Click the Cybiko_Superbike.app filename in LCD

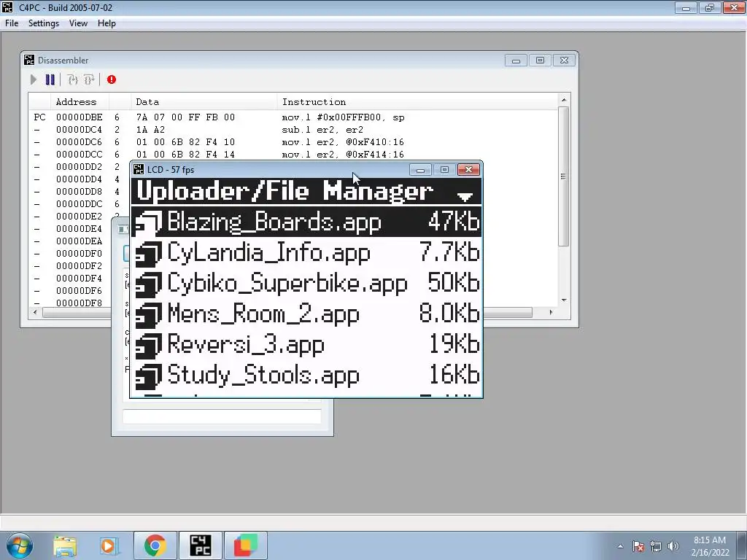coord(287,284)
